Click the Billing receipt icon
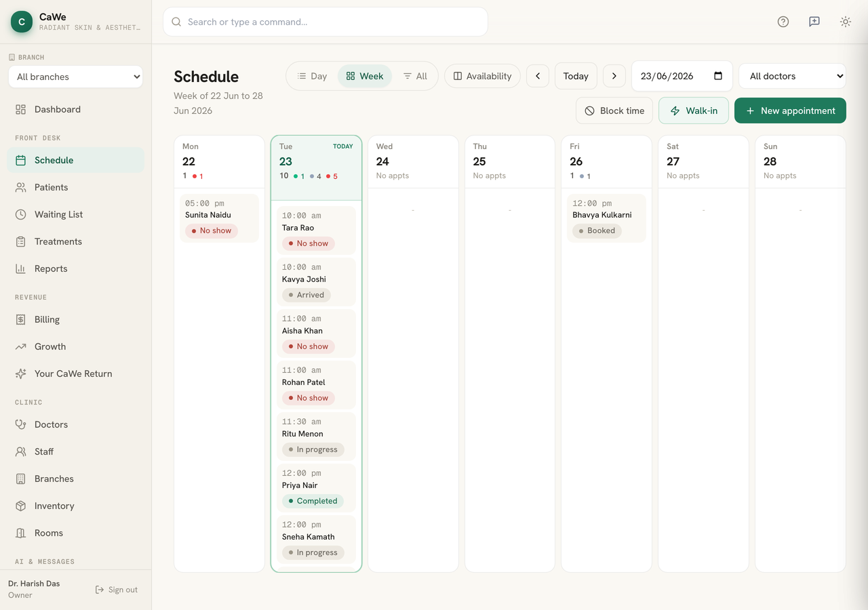The width and height of the screenshot is (868, 610). click(x=21, y=319)
